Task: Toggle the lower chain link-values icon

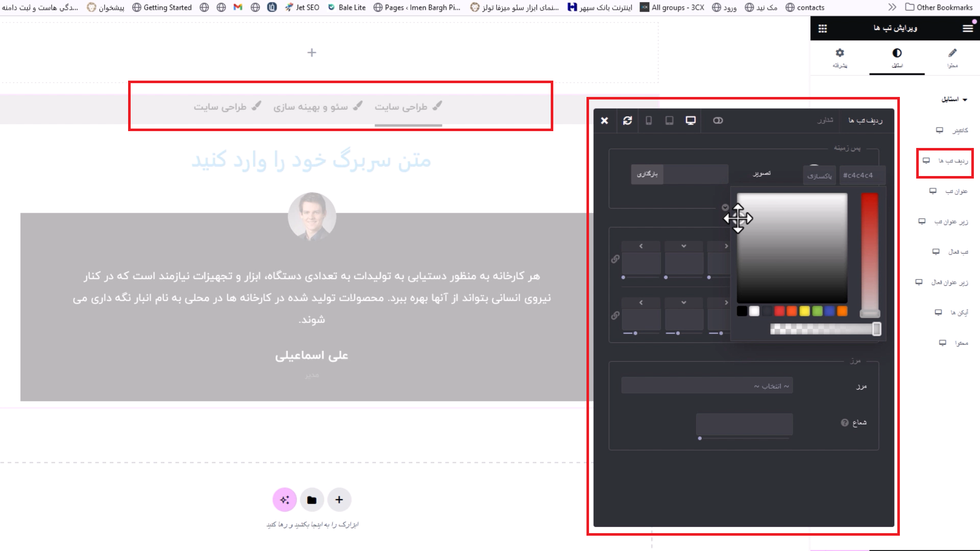Action: pyautogui.click(x=616, y=316)
